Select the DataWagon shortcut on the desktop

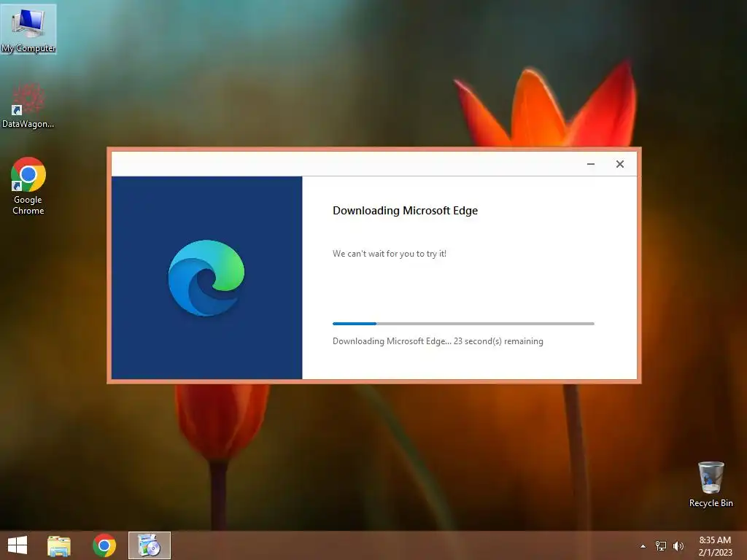[x=28, y=106]
